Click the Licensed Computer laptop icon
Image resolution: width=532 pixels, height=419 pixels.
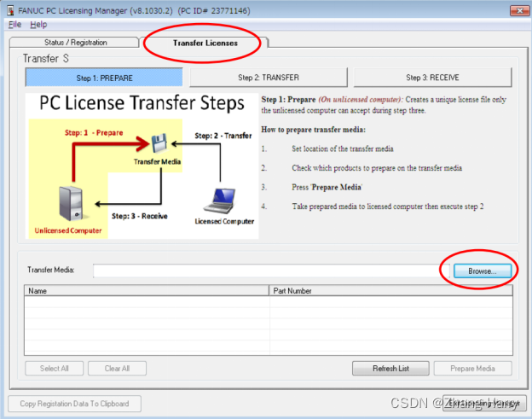220,201
